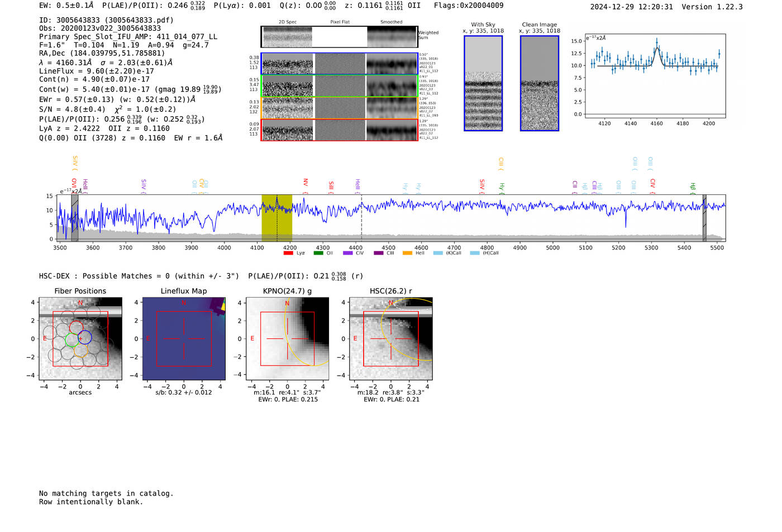
Task: Click the hatched gray band near 3550Å
Action: tap(75, 218)
